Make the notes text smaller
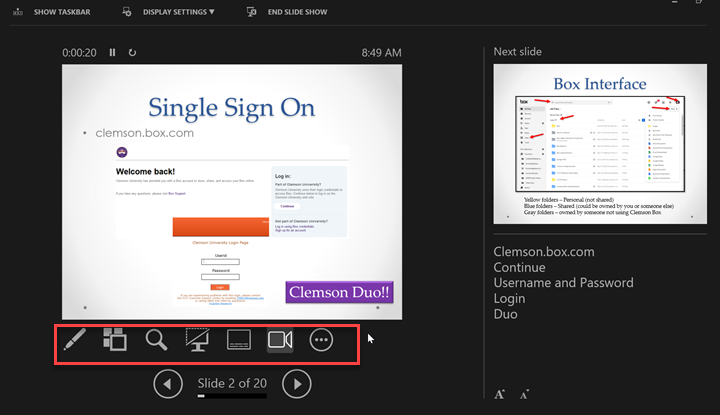The width and height of the screenshot is (720, 415). pyautogui.click(x=524, y=394)
